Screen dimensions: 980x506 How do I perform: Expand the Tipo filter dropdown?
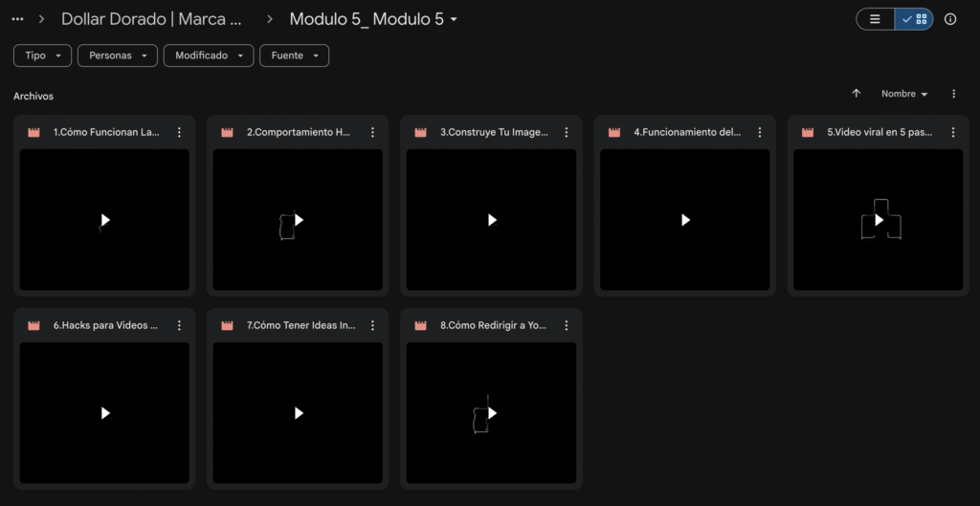43,55
